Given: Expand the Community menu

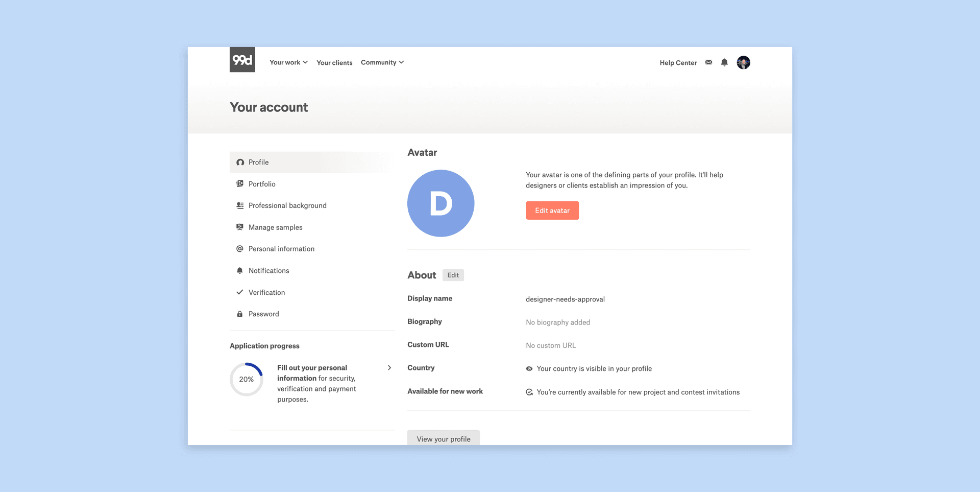Looking at the screenshot, I should 382,62.
